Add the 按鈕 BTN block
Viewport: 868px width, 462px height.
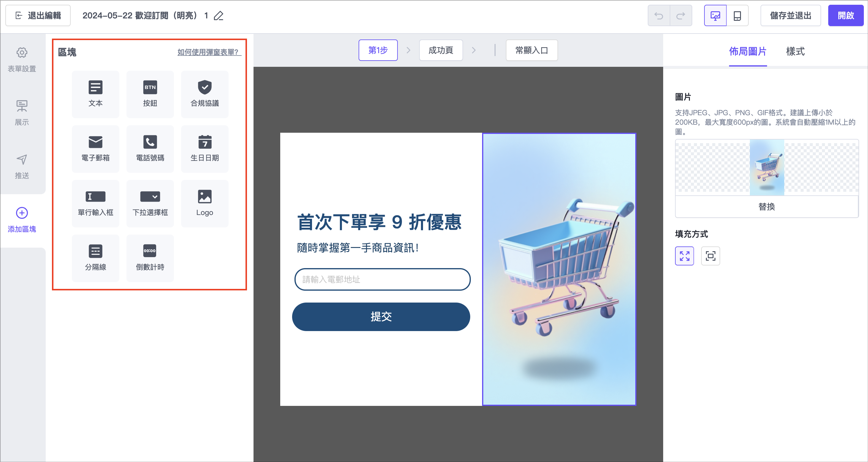point(150,94)
